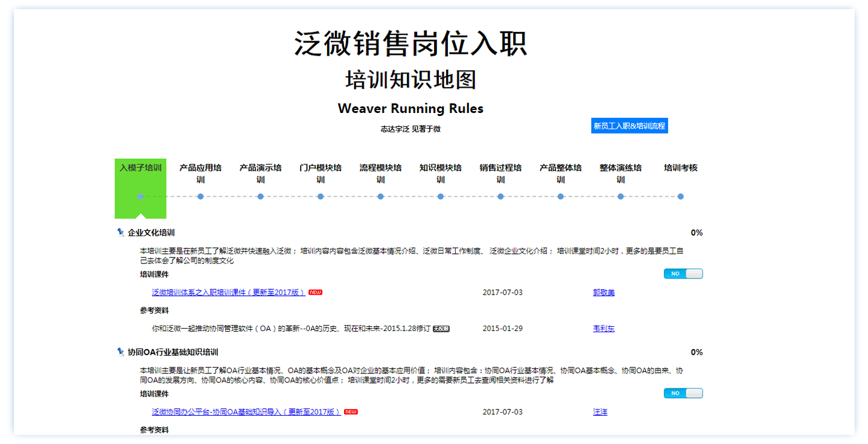Click the date 2017-07-03 in 汪洋's row
The width and height of the screenshot is (868, 444).
click(503, 412)
